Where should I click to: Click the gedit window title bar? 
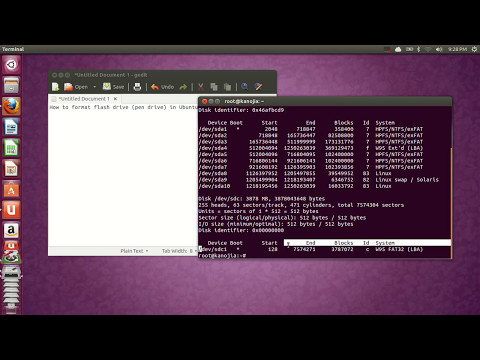point(162,75)
